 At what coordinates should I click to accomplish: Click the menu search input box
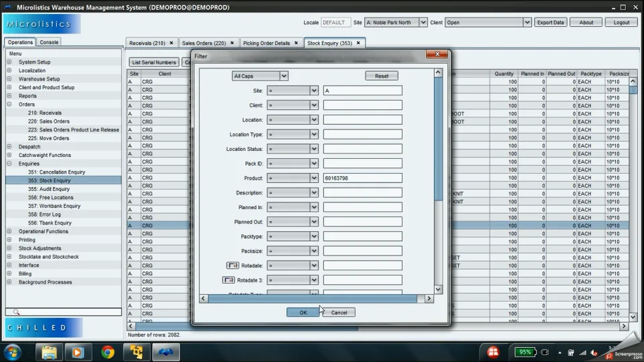click(63, 312)
